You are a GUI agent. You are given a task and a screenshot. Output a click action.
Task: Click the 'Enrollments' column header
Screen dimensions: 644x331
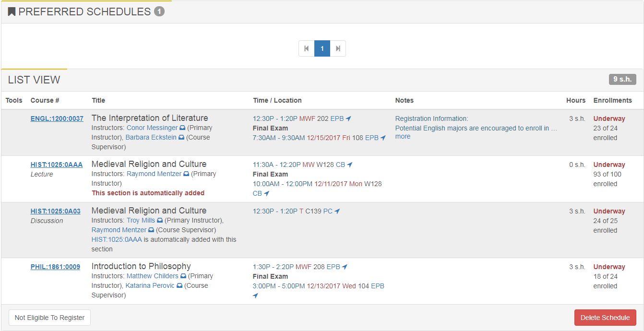(x=613, y=100)
